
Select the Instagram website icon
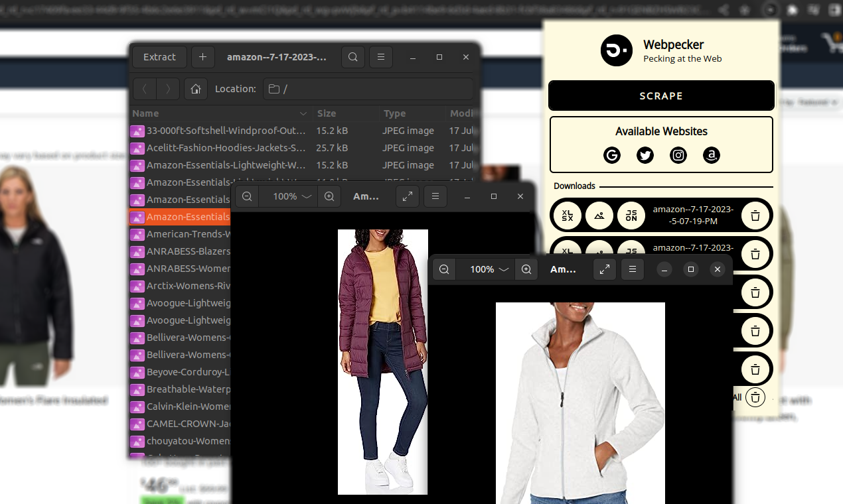(678, 155)
